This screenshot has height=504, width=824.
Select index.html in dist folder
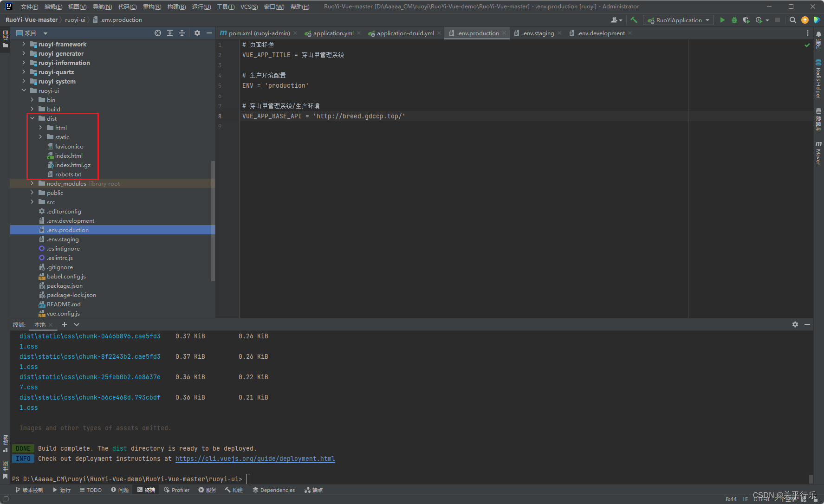(x=69, y=155)
